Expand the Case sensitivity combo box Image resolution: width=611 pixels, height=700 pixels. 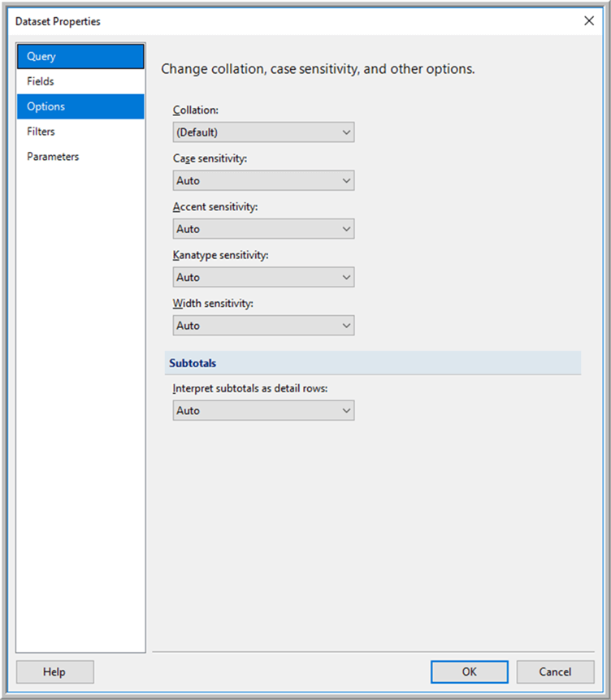click(263, 180)
